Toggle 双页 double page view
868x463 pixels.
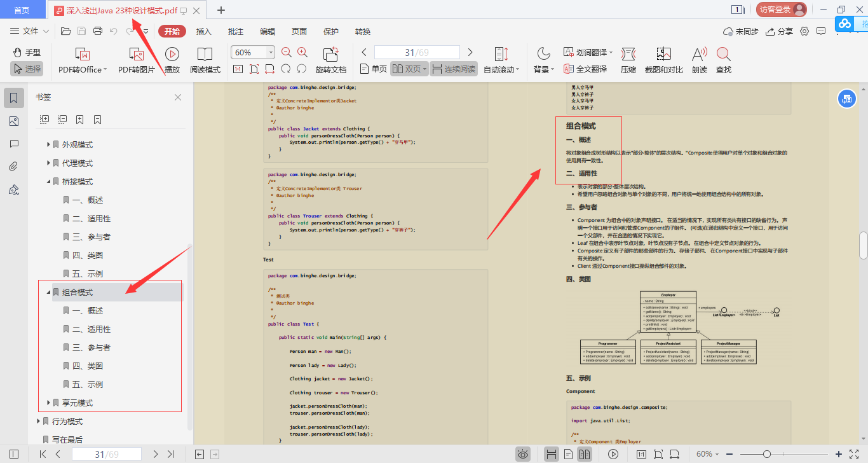[x=409, y=69]
